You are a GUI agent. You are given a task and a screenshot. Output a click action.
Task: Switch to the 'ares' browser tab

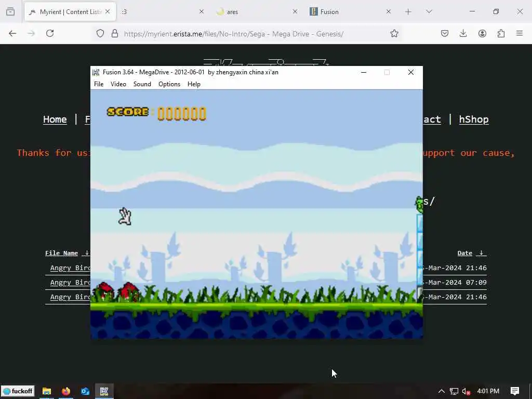(x=257, y=12)
